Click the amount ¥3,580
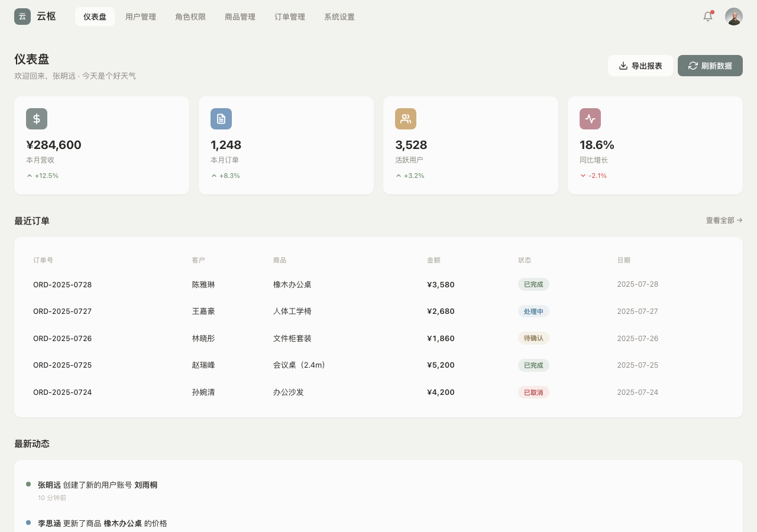This screenshot has width=757, height=532. point(441,284)
